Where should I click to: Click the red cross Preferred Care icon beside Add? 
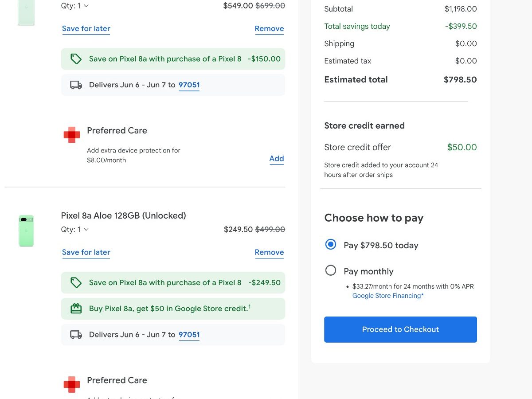pos(72,135)
